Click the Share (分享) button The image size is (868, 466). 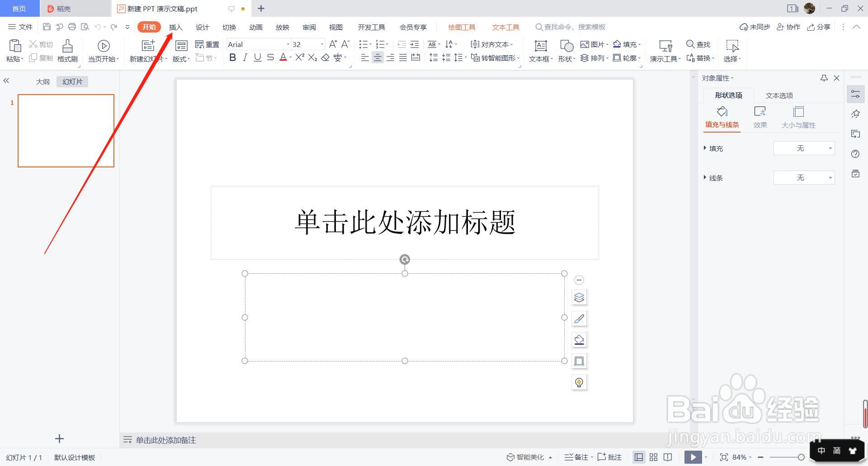(819, 27)
